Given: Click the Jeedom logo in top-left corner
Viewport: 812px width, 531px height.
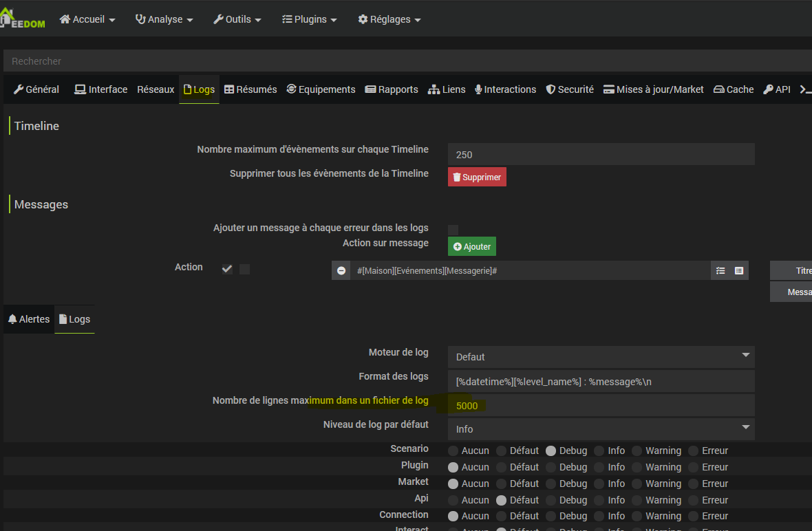Looking at the screenshot, I should point(23,18).
